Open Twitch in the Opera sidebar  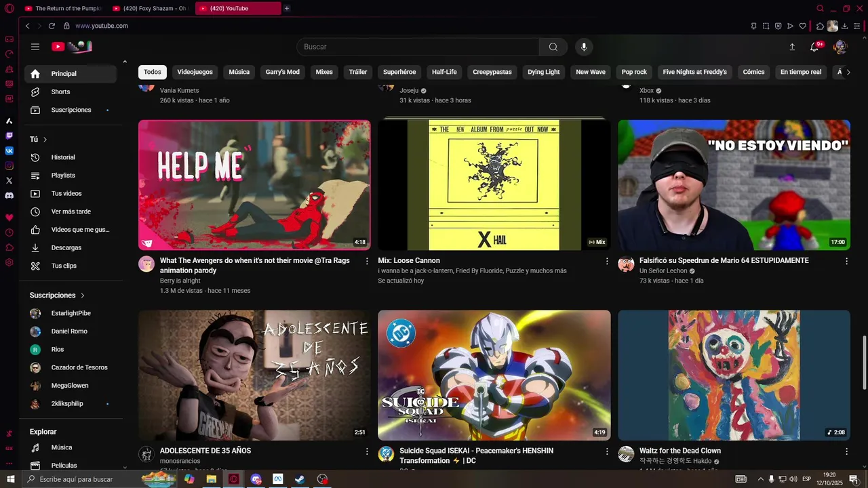point(9,136)
